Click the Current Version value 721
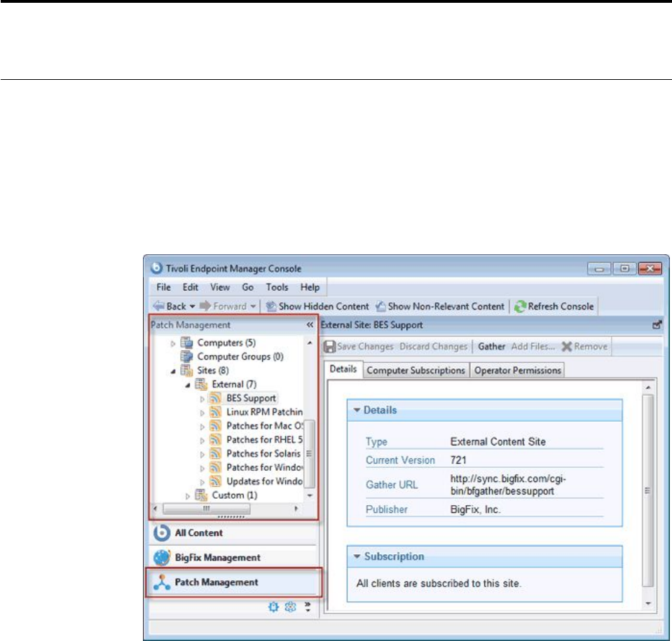Screen dimensions: 672x641 (458, 460)
